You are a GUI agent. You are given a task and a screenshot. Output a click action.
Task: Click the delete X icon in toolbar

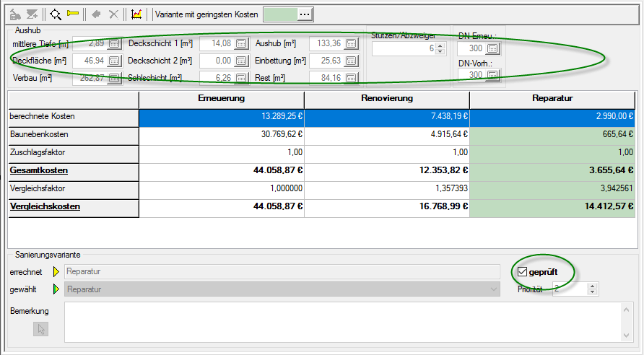coord(113,14)
